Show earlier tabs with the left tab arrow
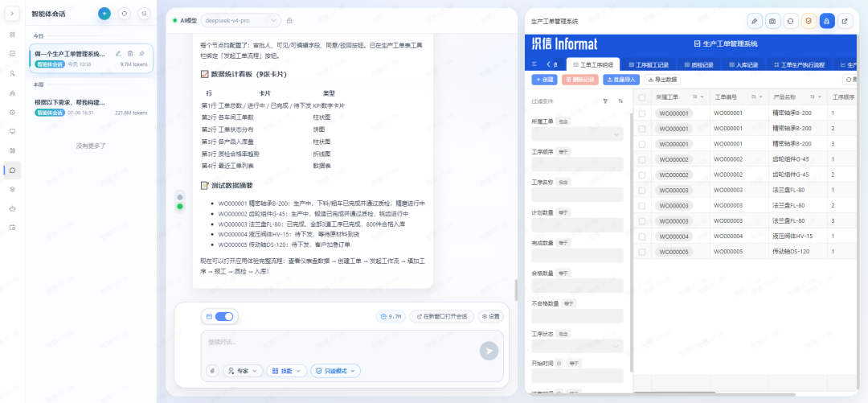 coord(549,64)
